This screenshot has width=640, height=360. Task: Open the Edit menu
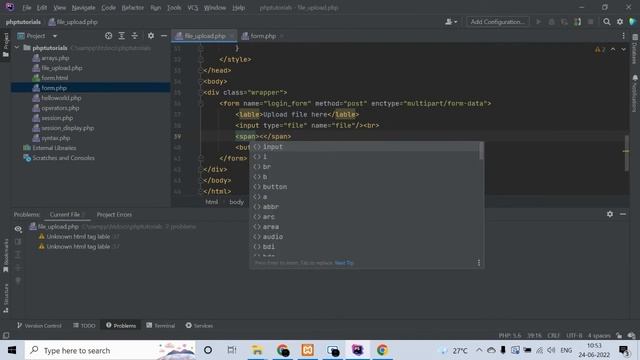(42, 8)
